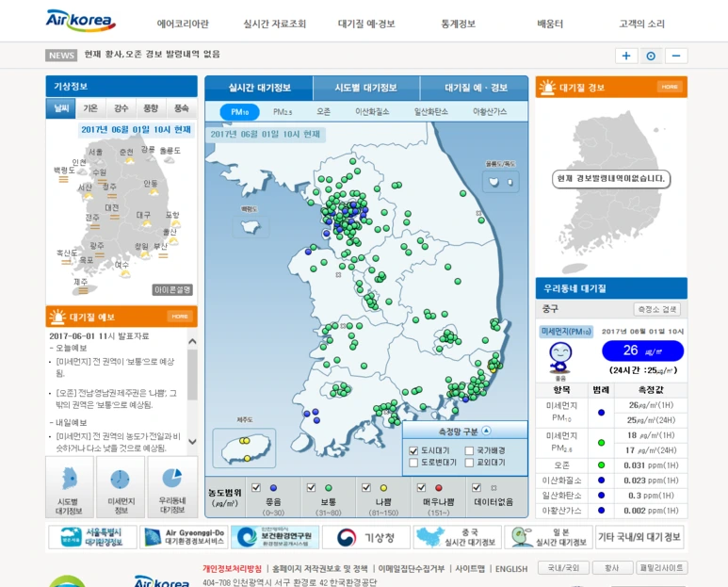Click the 강릉 weather icon on map
This screenshot has width=728, height=587.
(x=151, y=158)
